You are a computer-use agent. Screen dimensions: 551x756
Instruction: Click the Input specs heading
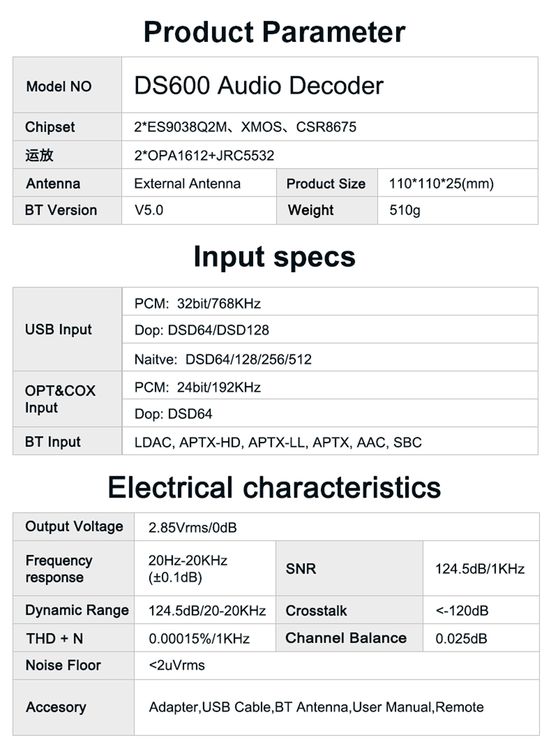(274, 257)
